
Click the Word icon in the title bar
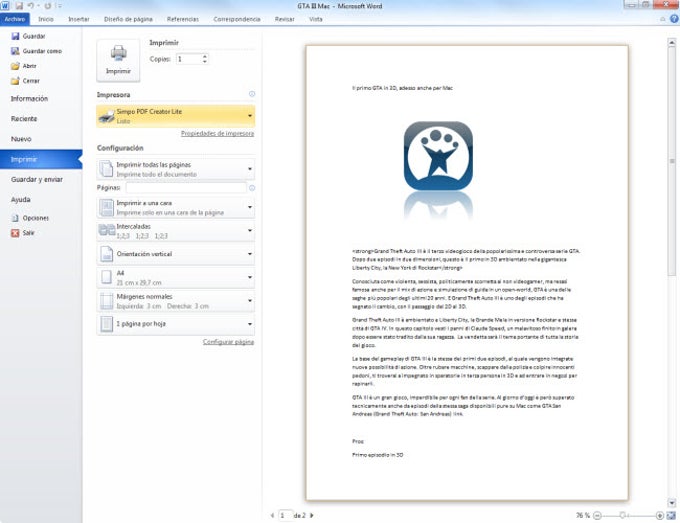point(5,6)
